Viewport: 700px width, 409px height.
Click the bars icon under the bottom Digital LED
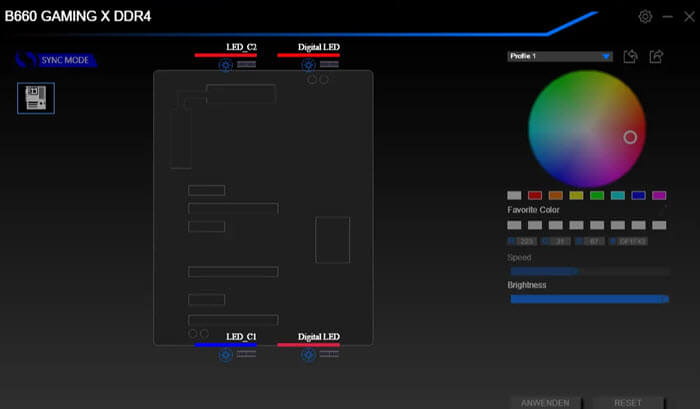coord(329,355)
